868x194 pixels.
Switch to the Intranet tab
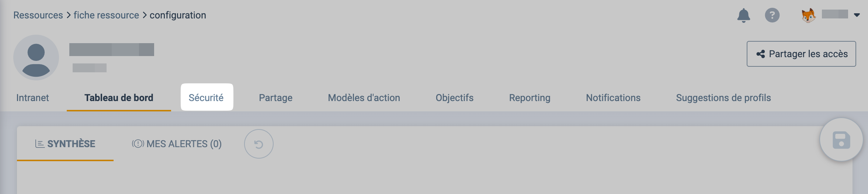[x=32, y=98]
